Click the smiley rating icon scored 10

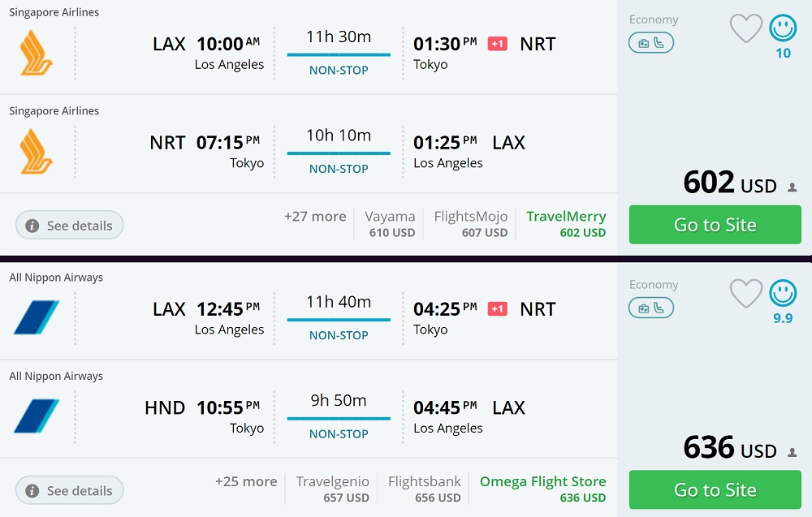point(783,29)
